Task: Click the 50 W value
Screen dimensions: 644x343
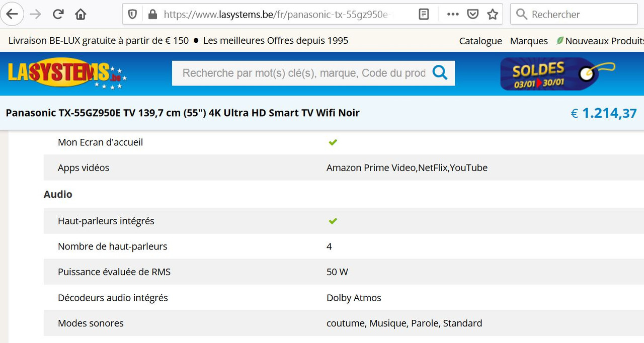Action: (337, 272)
